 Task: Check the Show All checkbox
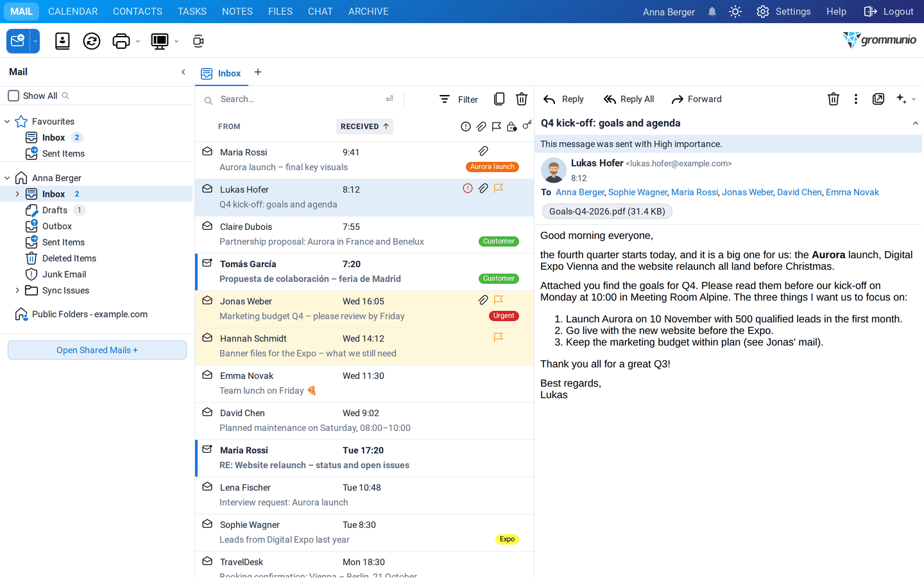tap(13, 96)
